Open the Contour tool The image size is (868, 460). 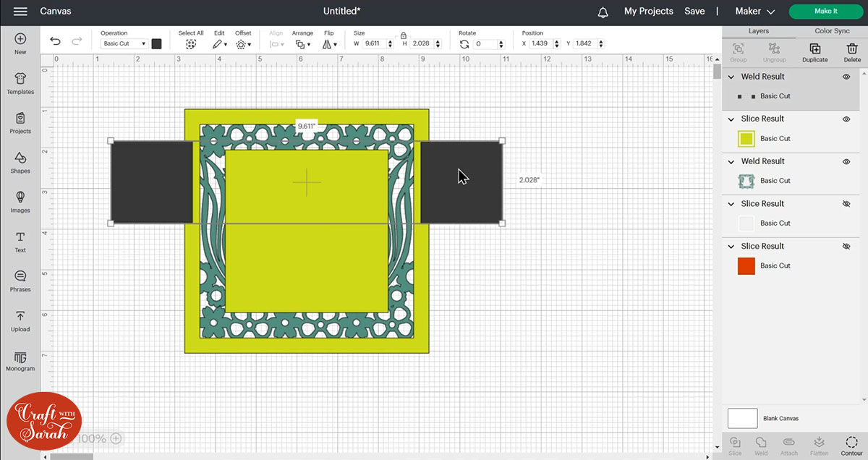(851, 445)
